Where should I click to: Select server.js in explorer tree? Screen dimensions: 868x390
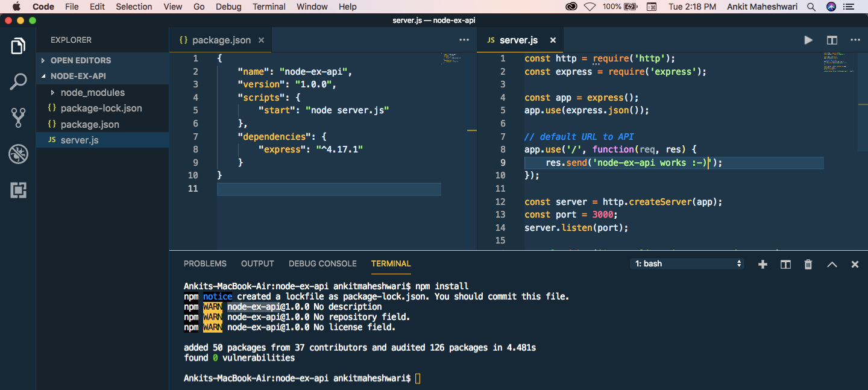(102, 140)
